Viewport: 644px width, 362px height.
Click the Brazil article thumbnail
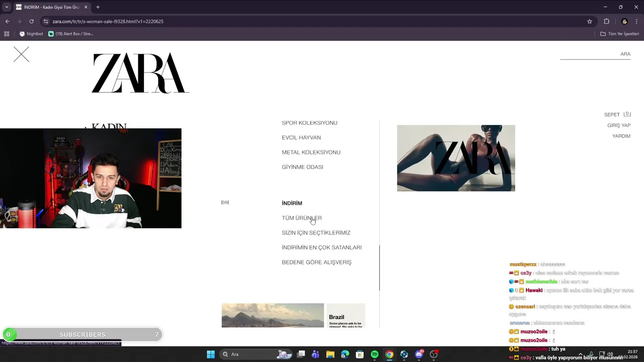(x=346, y=315)
